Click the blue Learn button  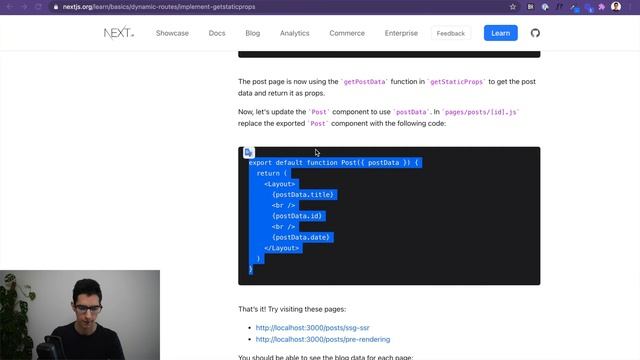[500, 33]
